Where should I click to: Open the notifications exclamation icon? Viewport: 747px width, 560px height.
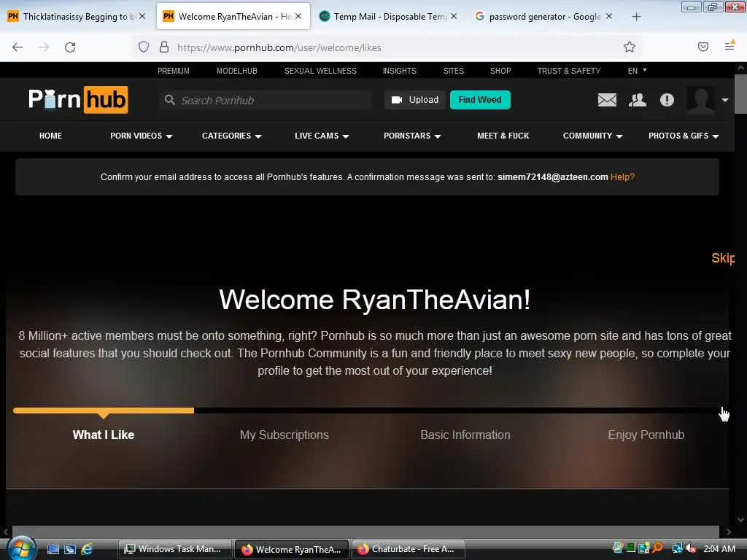[667, 100]
